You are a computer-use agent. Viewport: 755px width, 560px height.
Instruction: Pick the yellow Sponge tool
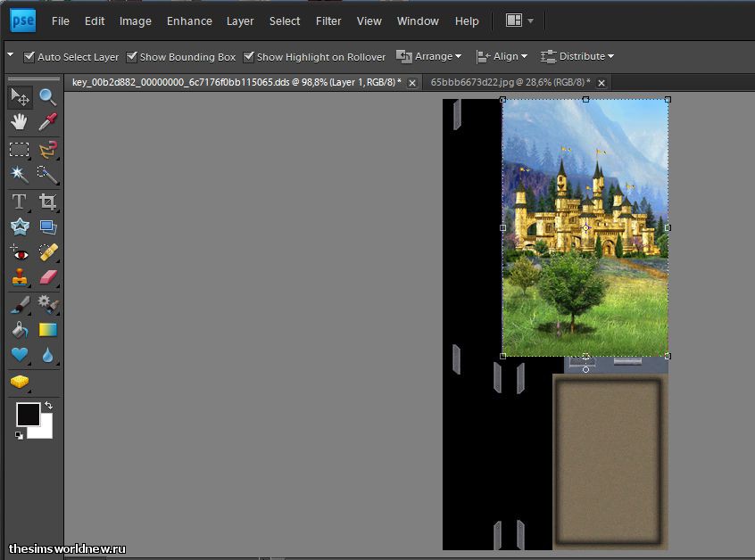[x=20, y=382]
